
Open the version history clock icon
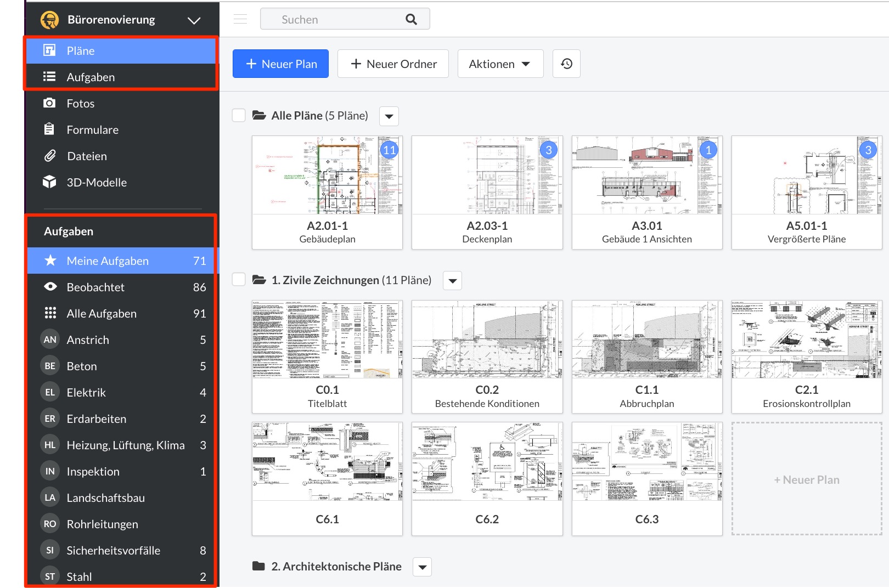click(x=566, y=64)
